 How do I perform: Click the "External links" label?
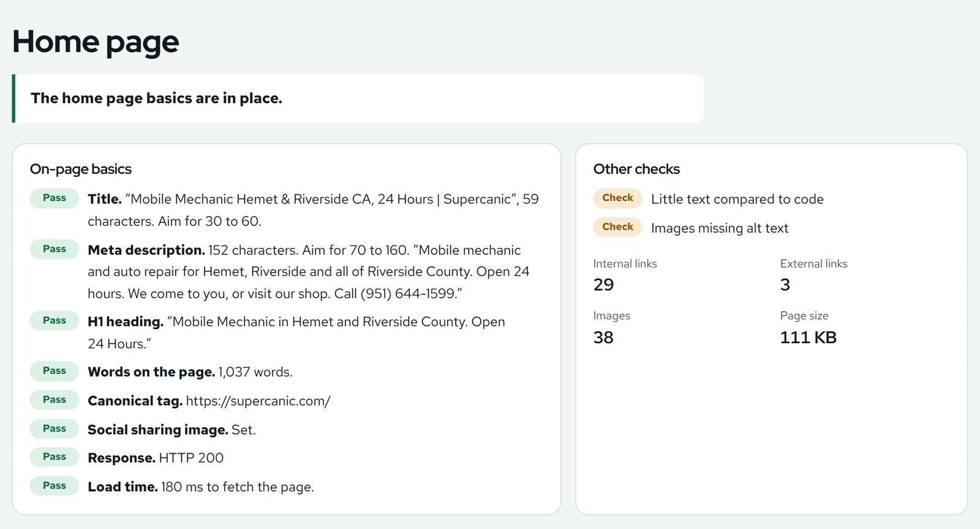814,264
